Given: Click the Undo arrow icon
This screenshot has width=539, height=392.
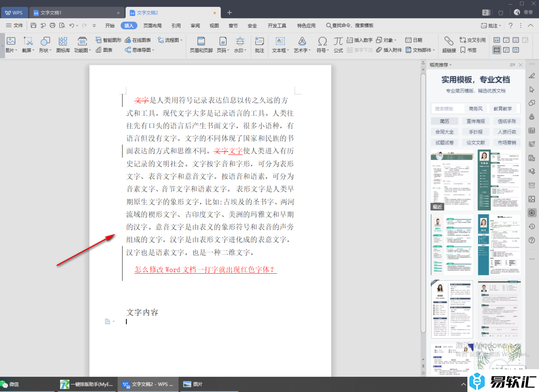Looking at the screenshot, I should click(x=72, y=26).
